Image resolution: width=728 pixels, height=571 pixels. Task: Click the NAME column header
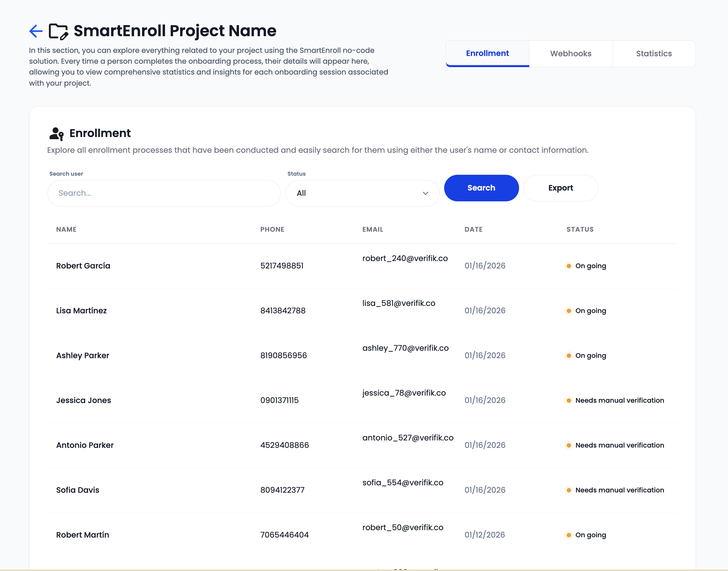point(66,229)
